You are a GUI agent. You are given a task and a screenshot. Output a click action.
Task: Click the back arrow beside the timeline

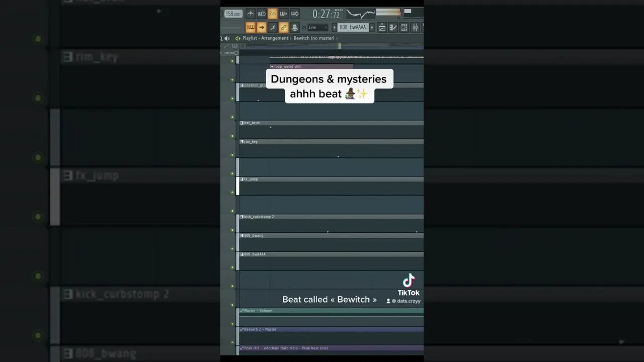[243, 46]
